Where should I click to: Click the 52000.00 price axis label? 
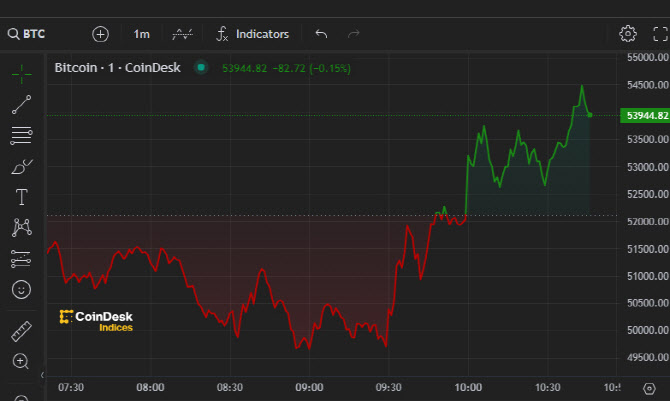(x=647, y=221)
